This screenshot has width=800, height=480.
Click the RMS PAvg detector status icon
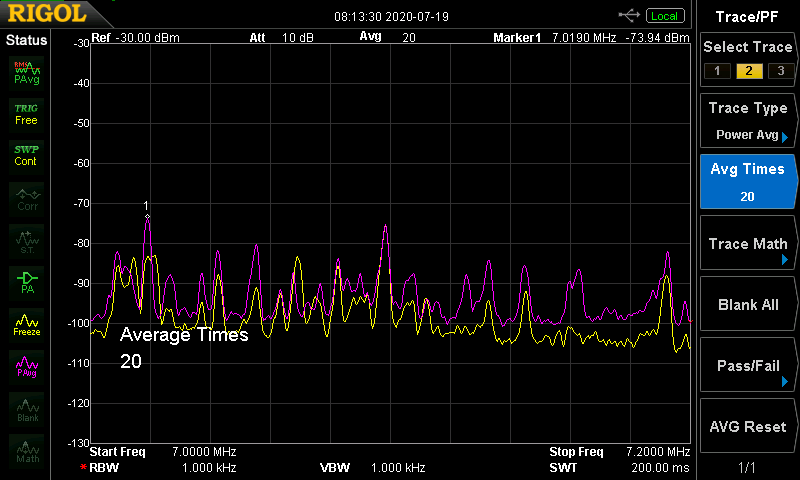pos(27,73)
